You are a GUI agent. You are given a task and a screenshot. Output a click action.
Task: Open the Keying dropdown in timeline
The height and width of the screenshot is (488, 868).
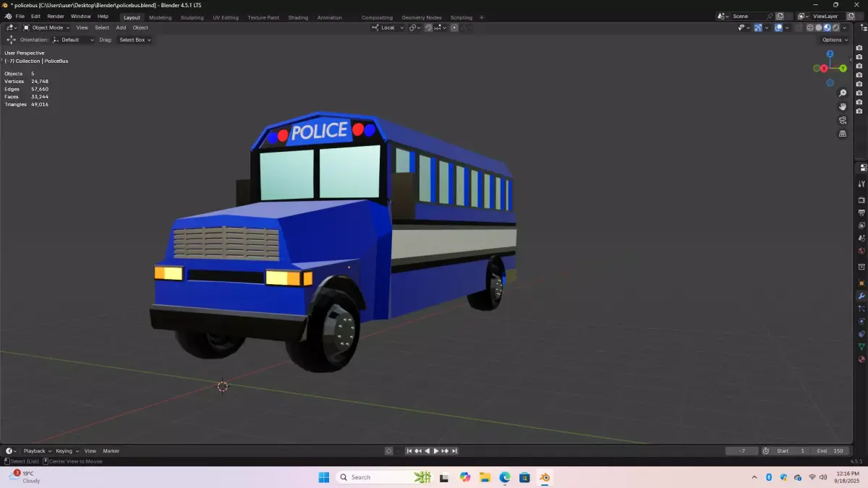(67, 451)
